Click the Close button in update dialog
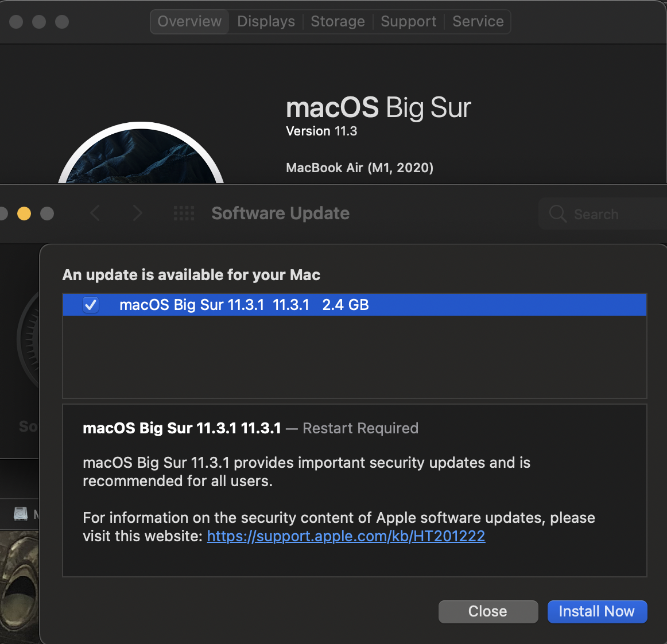This screenshot has height=644, width=667. pyautogui.click(x=488, y=612)
